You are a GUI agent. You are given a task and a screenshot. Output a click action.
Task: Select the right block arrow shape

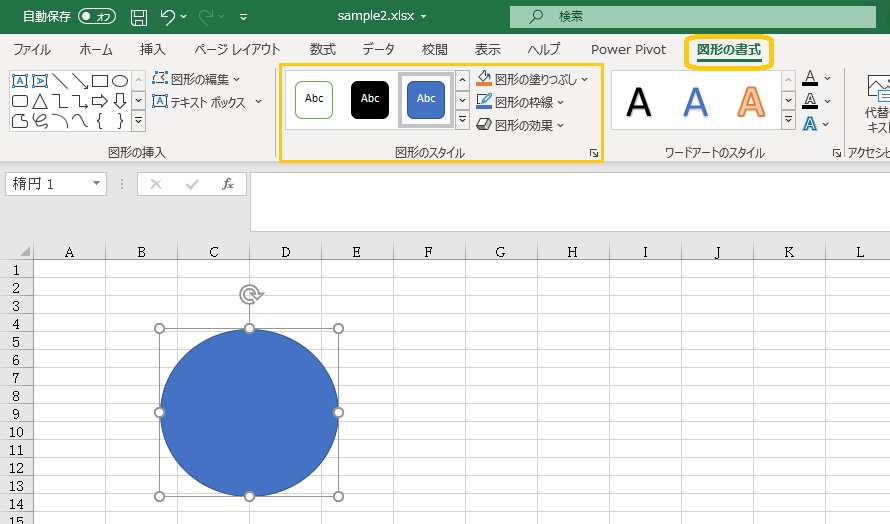point(100,101)
